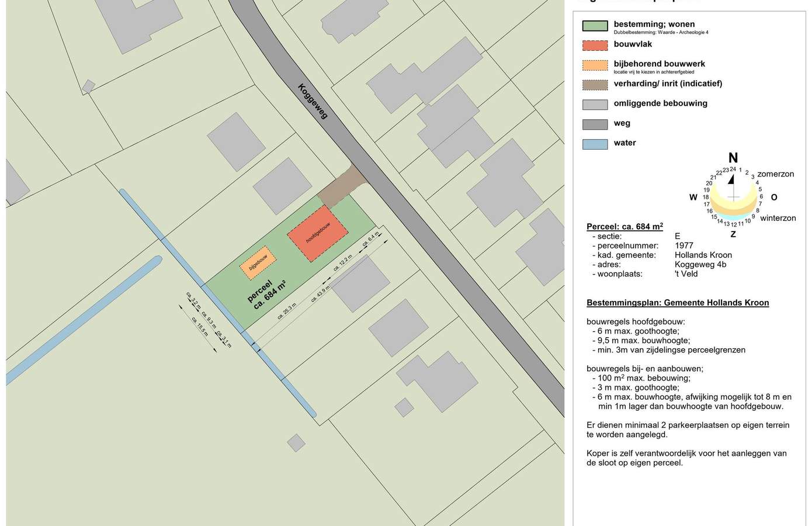Viewport: 812px width, 526px height.
Task: Click the 'Koggeweg' road label
Action: pos(313,102)
